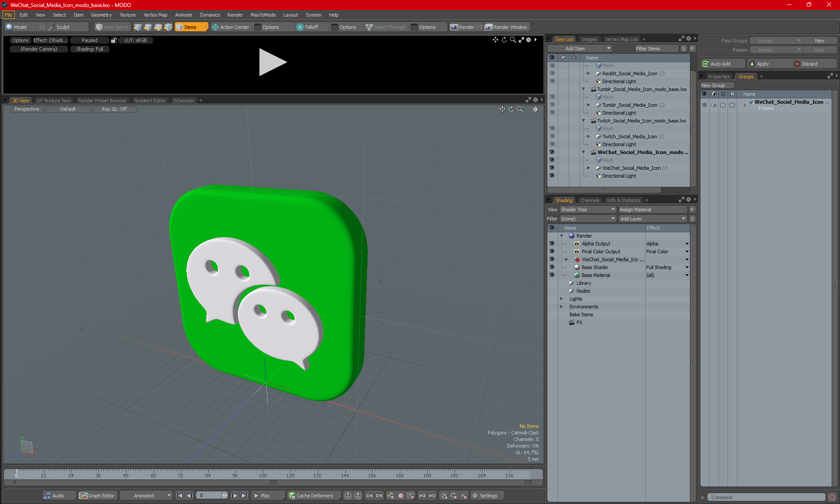Screen dimensions: 840x504
Task: Toggle Options checkbox after Select Through
Action: (414, 27)
